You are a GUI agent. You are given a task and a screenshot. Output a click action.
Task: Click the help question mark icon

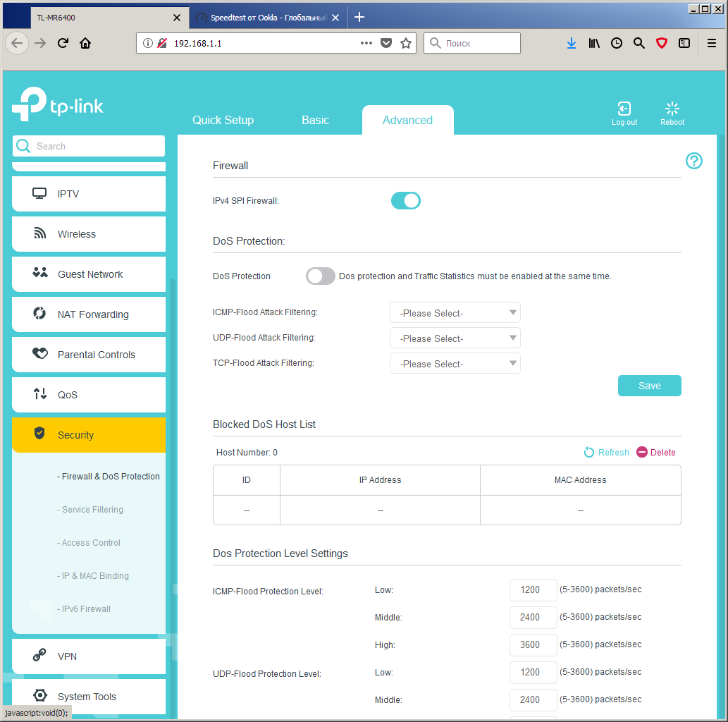(693, 161)
